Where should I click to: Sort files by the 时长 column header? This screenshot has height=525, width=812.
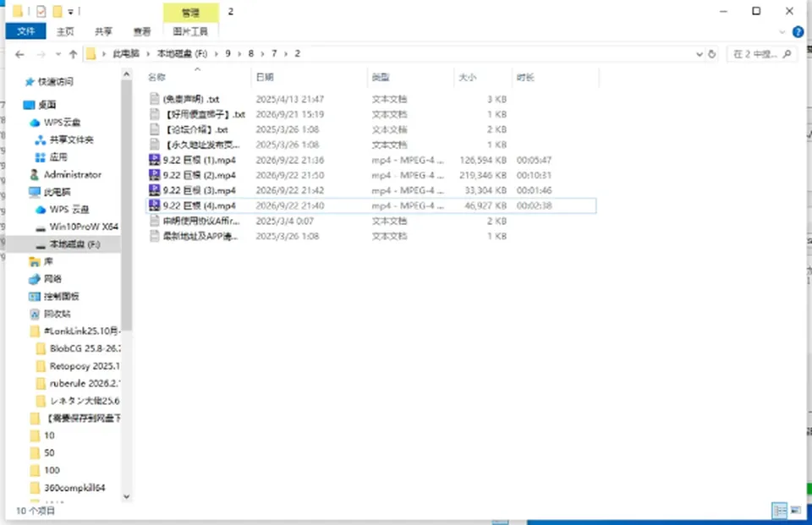tap(555, 77)
